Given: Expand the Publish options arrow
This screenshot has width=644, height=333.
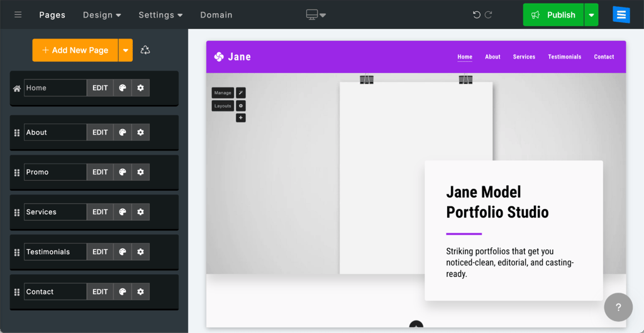Looking at the screenshot, I should tap(591, 15).
